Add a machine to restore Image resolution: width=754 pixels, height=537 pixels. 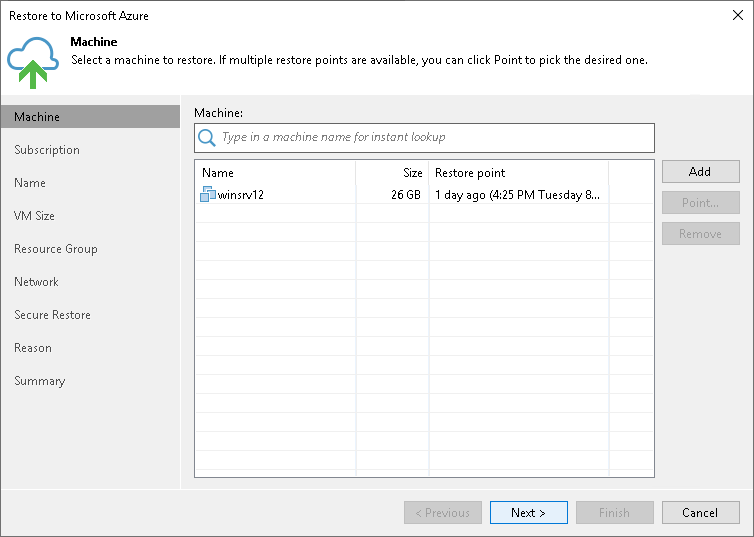point(700,172)
